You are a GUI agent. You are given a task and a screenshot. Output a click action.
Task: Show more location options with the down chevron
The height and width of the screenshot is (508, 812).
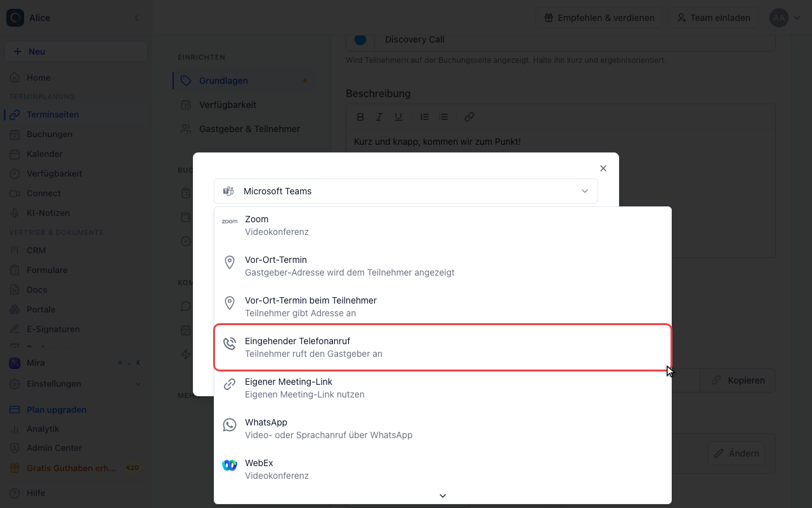[443, 496]
